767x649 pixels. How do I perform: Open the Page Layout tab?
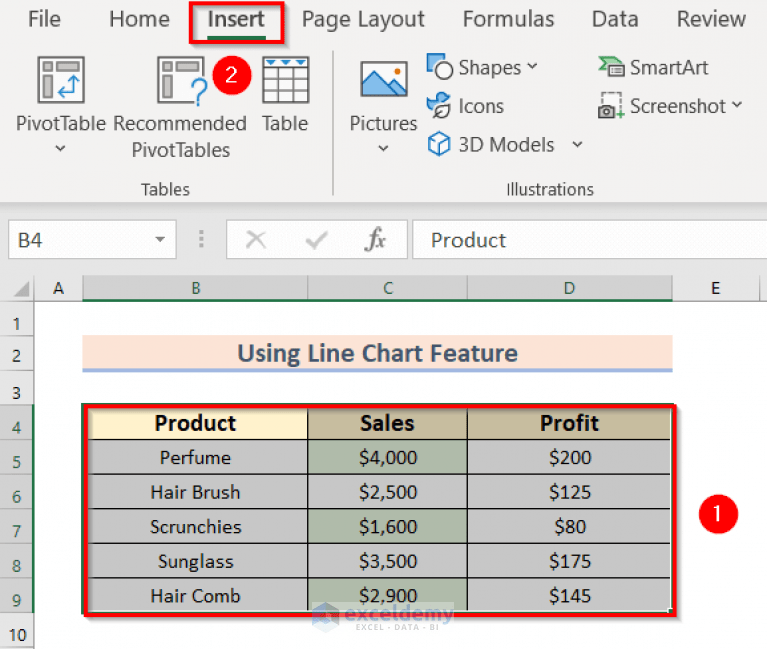(x=363, y=20)
